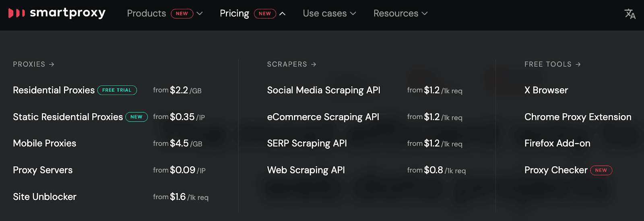Open the language translation icon
644x221 pixels.
(x=630, y=14)
